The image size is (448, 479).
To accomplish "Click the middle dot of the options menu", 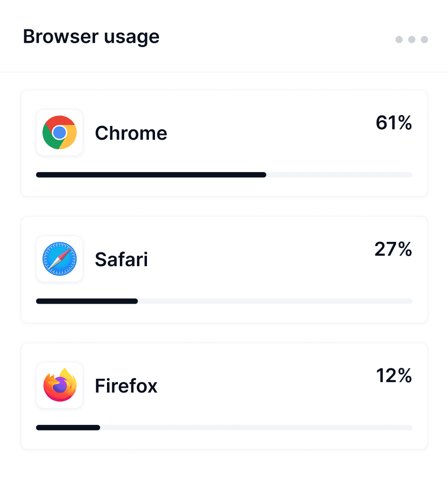I will 411,40.
